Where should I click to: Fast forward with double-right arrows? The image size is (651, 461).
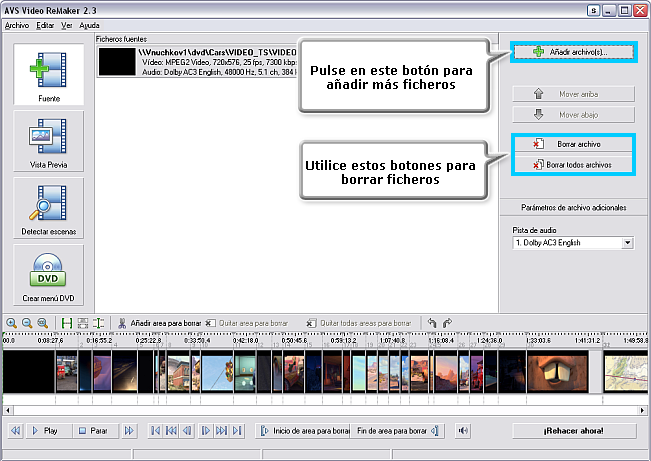click(129, 431)
